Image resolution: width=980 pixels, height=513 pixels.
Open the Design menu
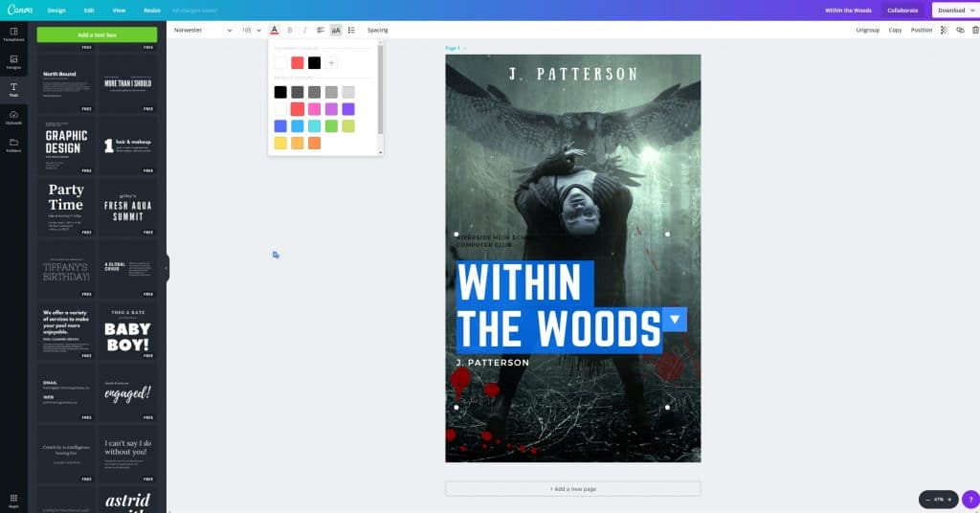(x=56, y=10)
